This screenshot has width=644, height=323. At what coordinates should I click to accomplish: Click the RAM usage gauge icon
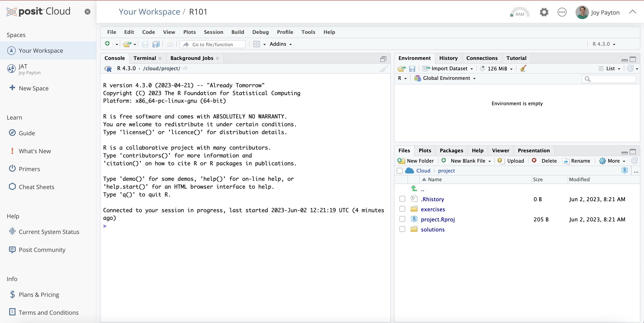pos(519,13)
